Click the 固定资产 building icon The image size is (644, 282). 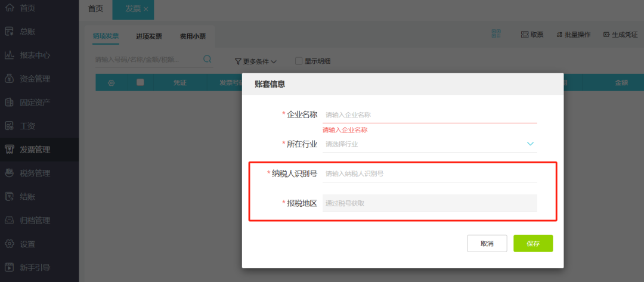[10, 102]
